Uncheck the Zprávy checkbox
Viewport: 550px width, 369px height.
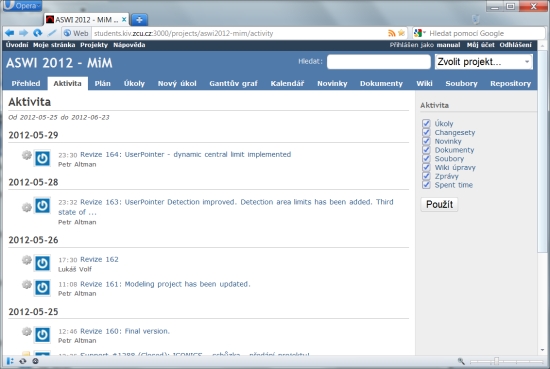(426, 176)
